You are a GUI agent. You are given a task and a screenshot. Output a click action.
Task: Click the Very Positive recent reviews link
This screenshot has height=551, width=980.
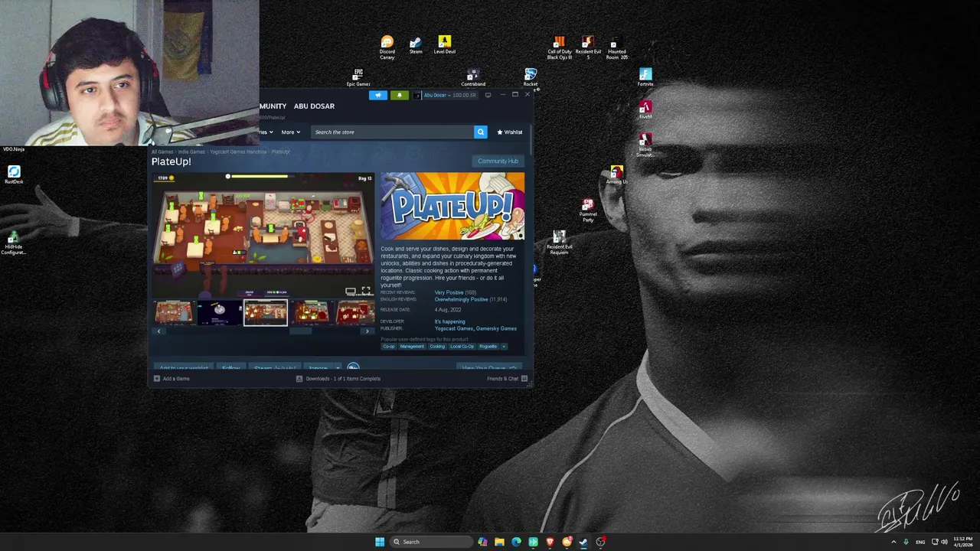coord(449,292)
